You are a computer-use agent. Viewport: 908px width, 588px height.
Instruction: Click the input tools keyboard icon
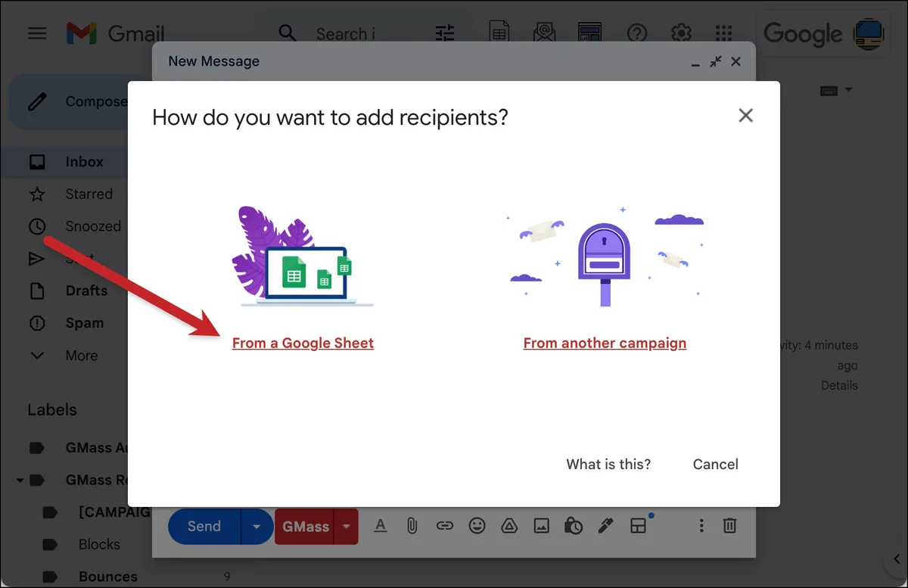(x=829, y=90)
